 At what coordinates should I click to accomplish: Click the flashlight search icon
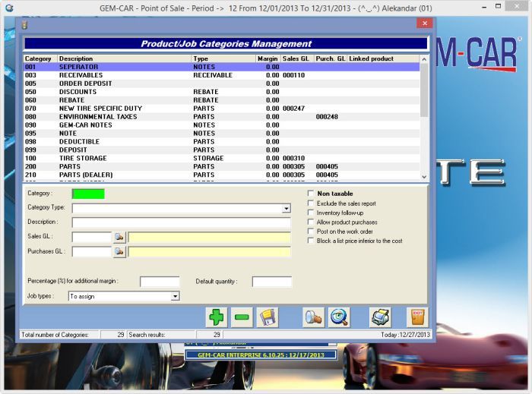tap(313, 317)
